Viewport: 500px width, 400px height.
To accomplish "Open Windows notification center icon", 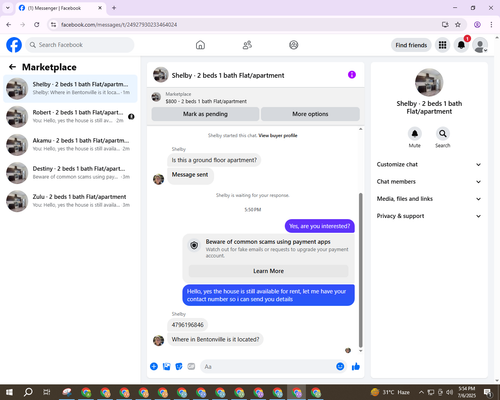I will [x=488, y=392].
